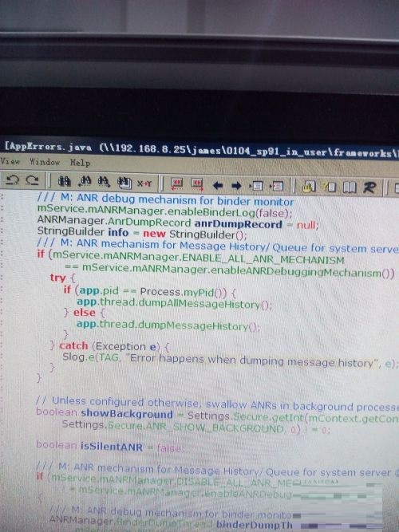399x532 pixels.
Task: Click the hand-on-page browse symbols icon
Action: (309, 187)
